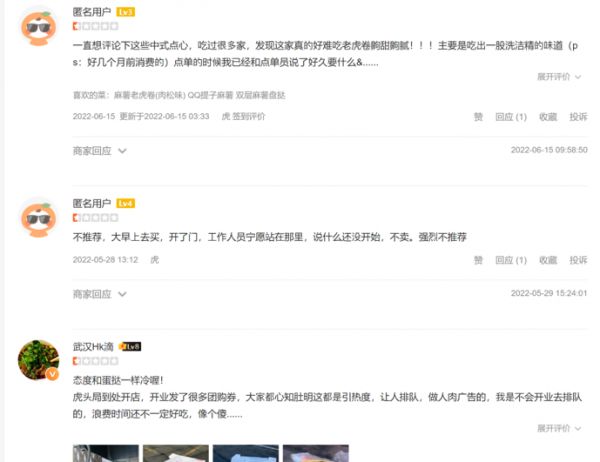Expand 商家回应 under May 28 review
Screen dimensions: 600x462
pos(99,294)
